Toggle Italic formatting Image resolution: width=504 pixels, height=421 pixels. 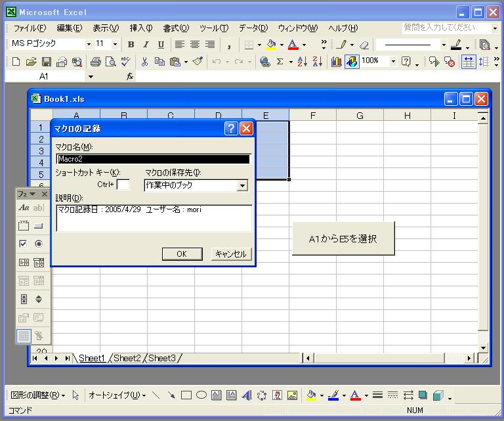coord(146,45)
